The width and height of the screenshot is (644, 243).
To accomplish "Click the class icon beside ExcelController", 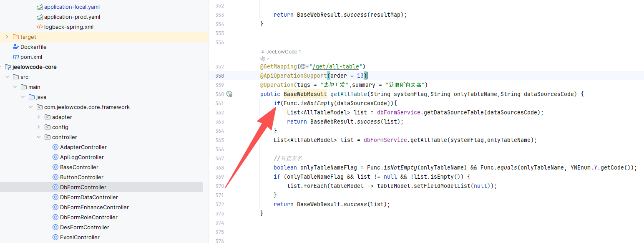I will coord(55,238).
